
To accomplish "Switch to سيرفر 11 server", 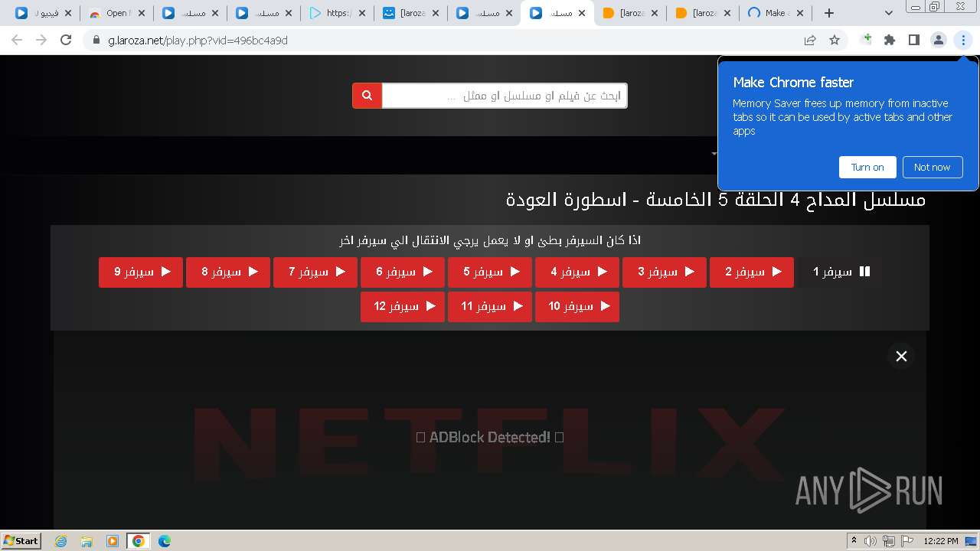I will (x=490, y=306).
